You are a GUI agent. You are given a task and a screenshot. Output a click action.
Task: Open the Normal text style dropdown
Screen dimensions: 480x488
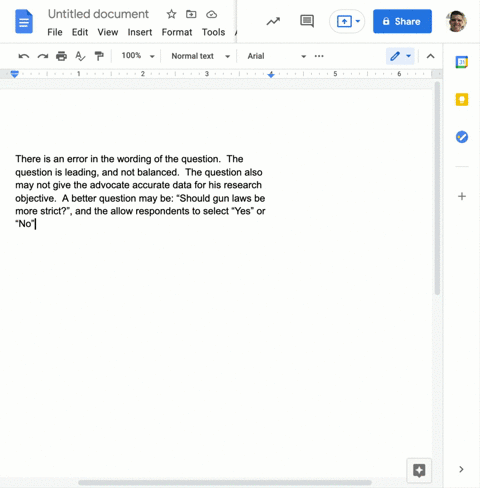(200, 56)
